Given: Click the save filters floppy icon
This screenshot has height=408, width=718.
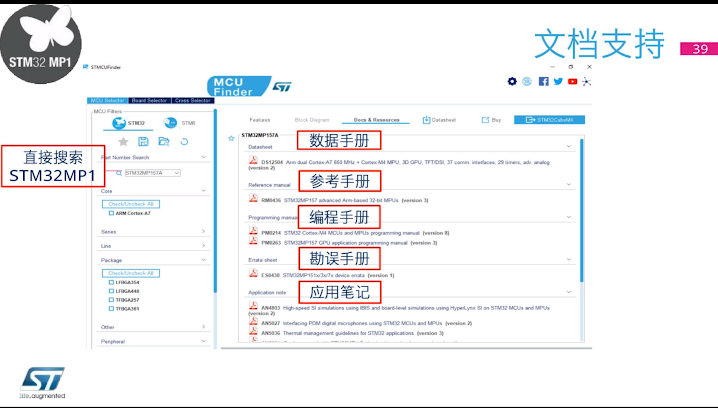Looking at the screenshot, I should point(143,141).
